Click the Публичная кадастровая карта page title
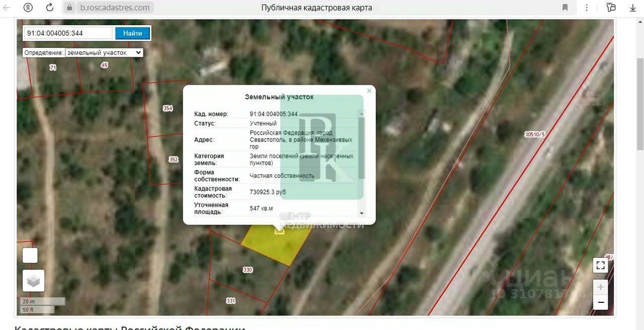Image resolution: width=644 pixels, height=330 pixels. pos(316,8)
